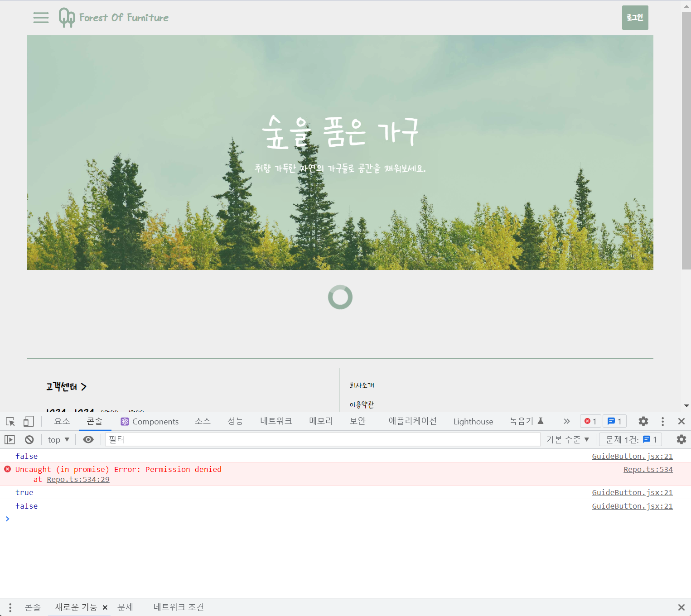Click the scrollbar down arrow
This screenshot has height=616, width=691.
pyautogui.click(x=686, y=406)
